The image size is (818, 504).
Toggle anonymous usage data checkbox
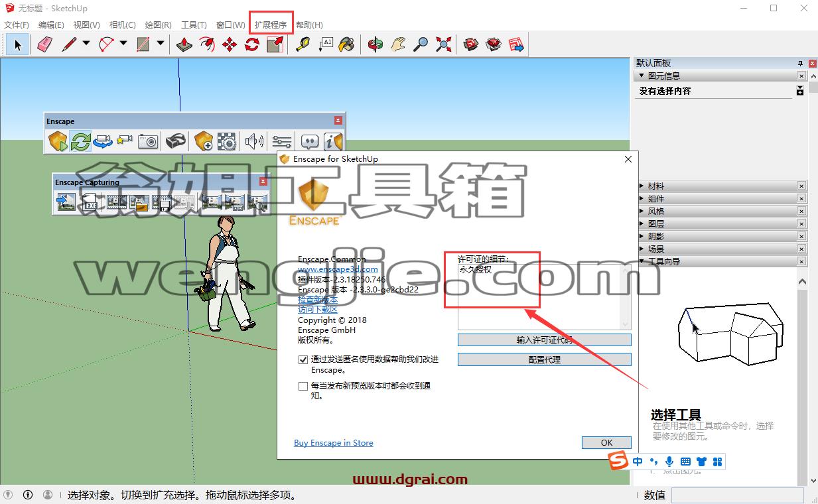click(x=303, y=359)
